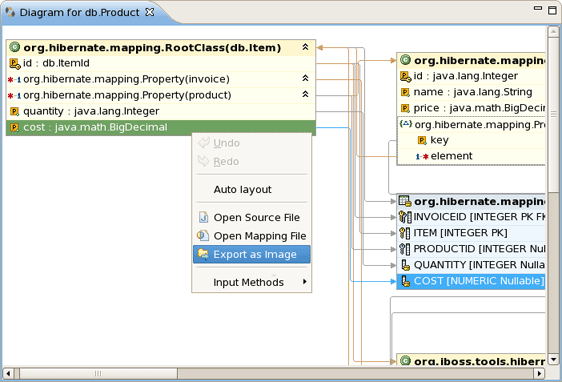
Task: Click the key icon of INVOICEID column
Action: 405,217
